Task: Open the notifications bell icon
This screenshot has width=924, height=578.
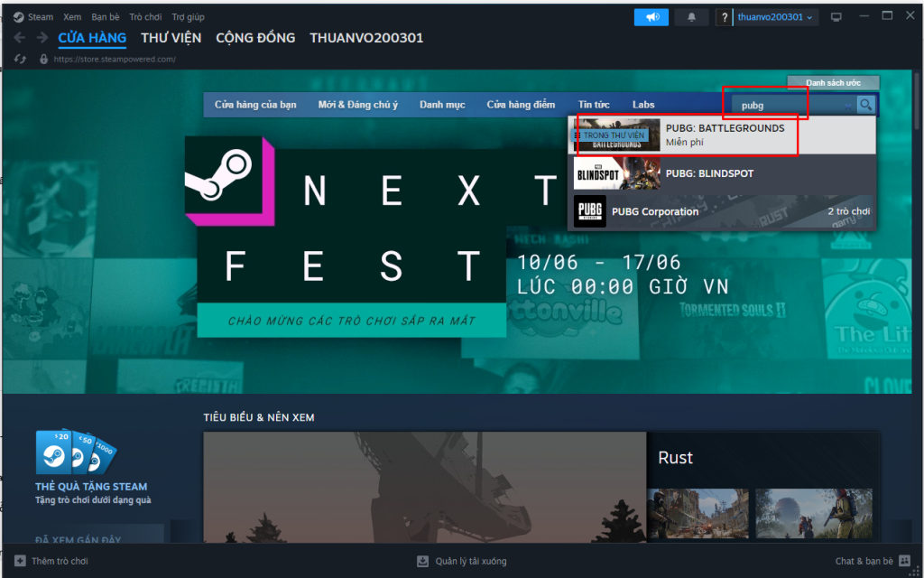Action: point(691,17)
